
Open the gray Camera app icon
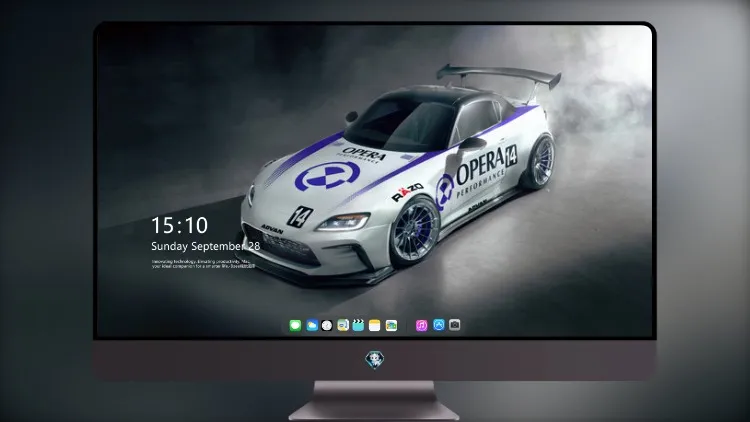pyautogui.click(x=455, y=325)
